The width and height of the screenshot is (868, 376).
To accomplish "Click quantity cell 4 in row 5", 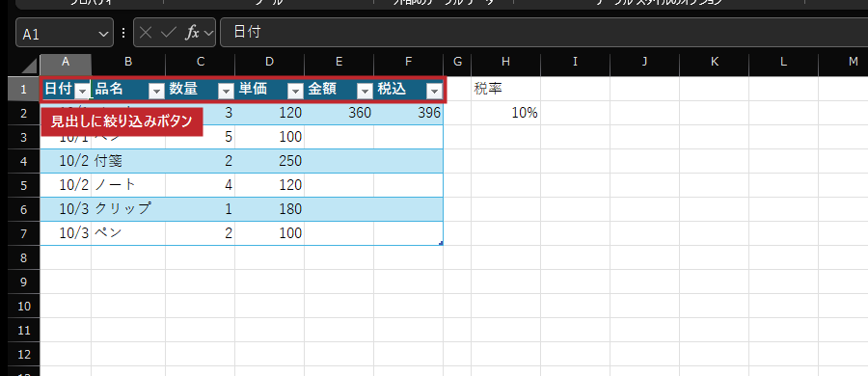I will (201, 185).
